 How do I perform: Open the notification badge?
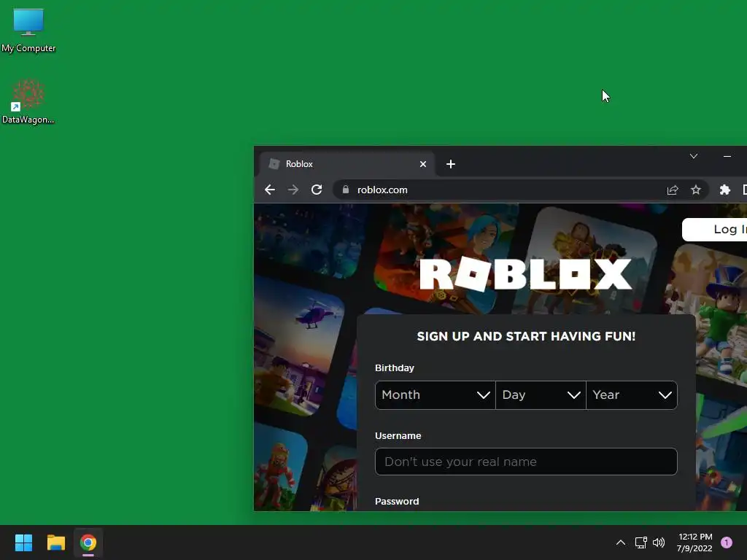[x=726, y=542]
